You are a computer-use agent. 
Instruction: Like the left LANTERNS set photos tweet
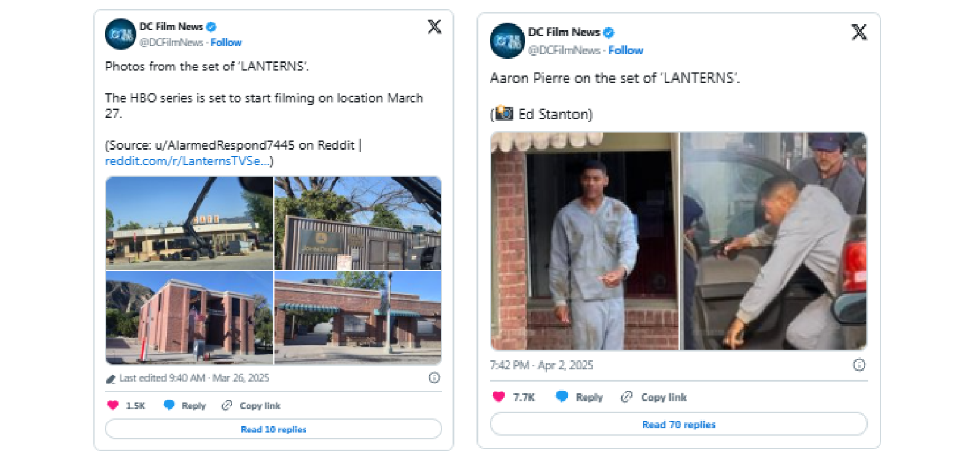point(113,406)
